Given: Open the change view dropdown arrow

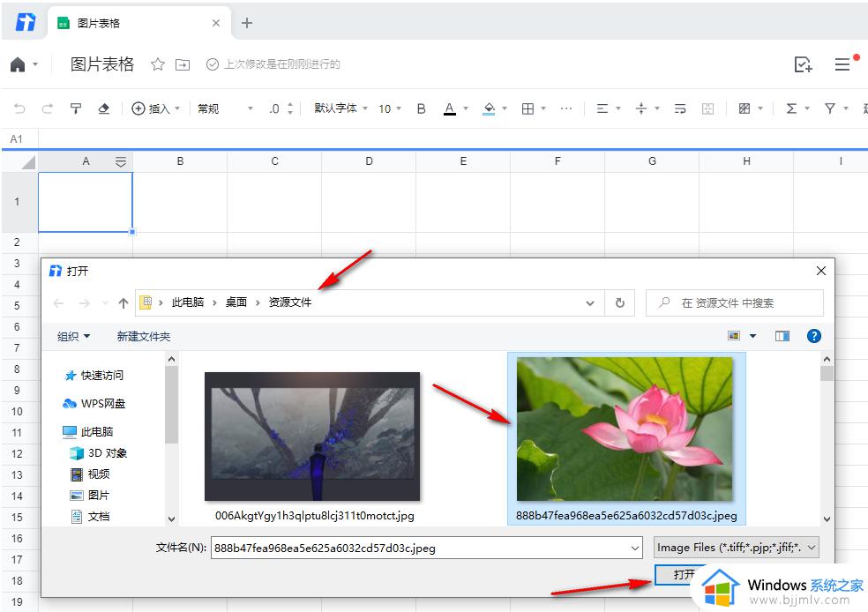Looking at the screenshot, I should (752, 336).
